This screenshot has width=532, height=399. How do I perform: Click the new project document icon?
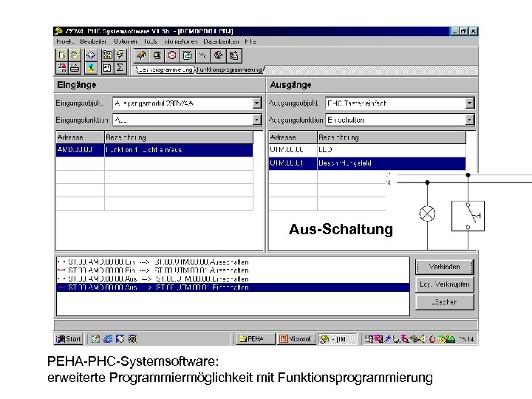[62, 55]
